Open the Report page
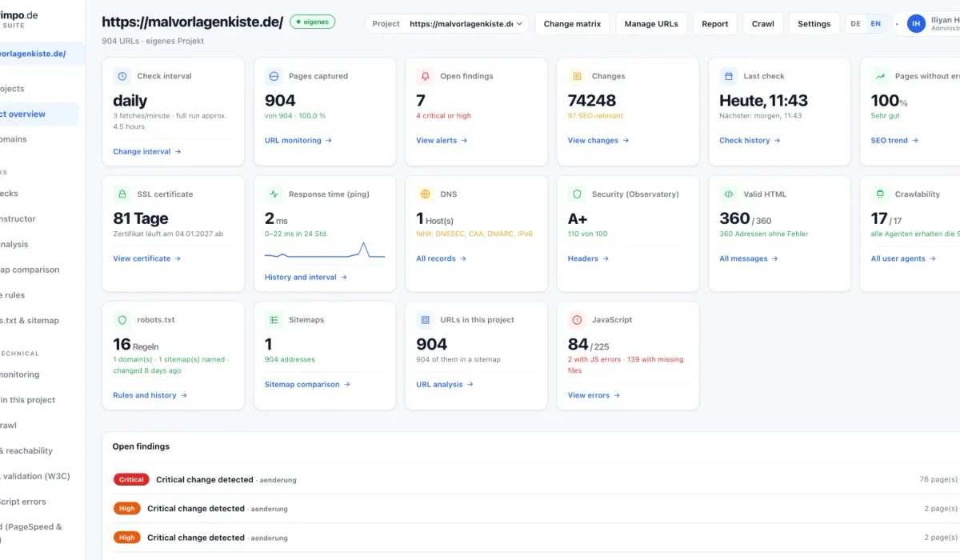960x560 pixels. (715, 24)
